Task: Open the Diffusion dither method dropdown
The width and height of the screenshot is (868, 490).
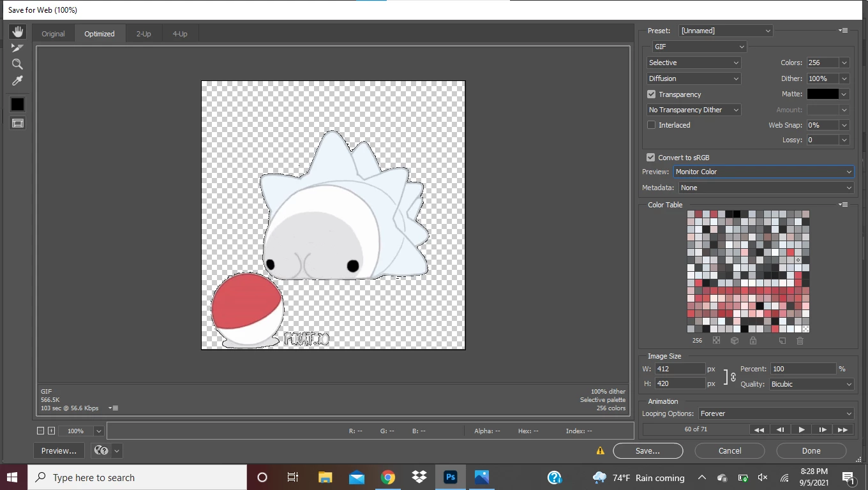Action: coord(694,78)
